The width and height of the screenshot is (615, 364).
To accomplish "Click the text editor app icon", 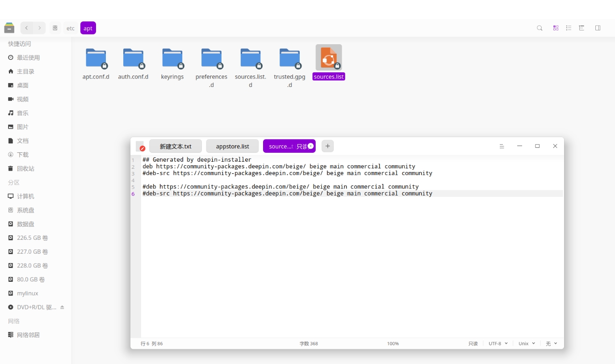I will [x=141, y=146].
